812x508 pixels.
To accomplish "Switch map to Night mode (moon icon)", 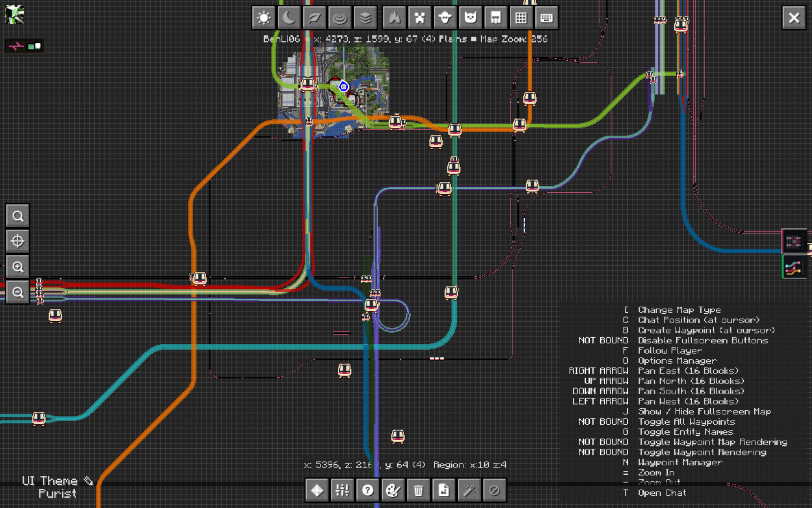I will (289, 18).
